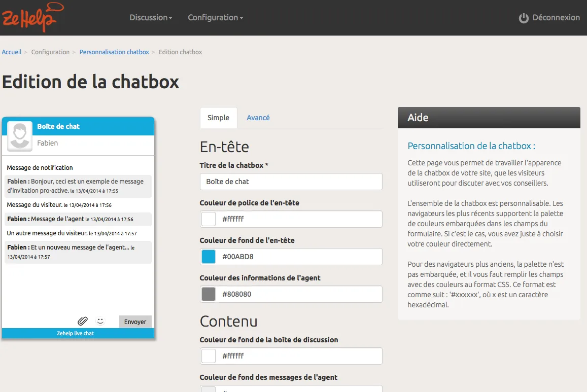
Task: Open Personnalisation chatbox breadcrumb link
Action: pos(114,52)
